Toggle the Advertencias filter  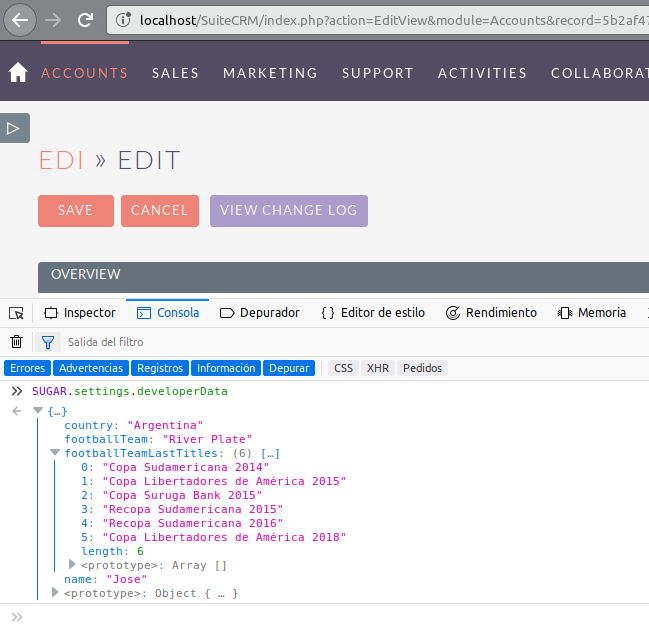[91, 368]
